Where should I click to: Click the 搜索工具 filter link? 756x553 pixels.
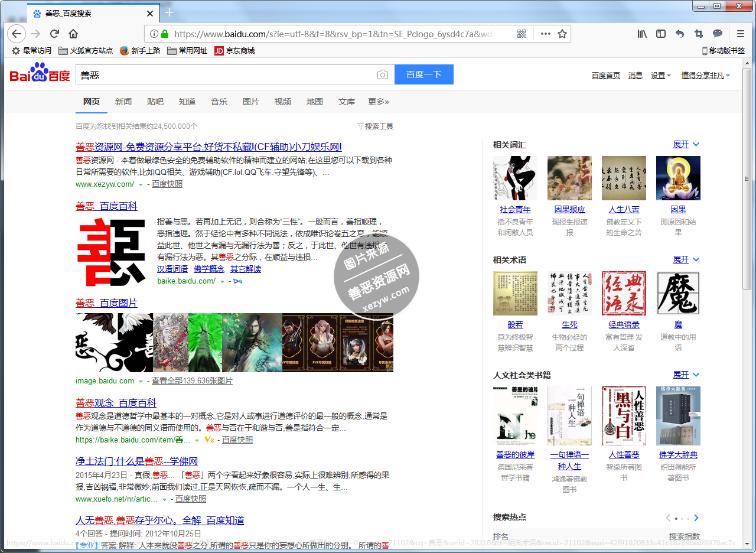click(x=376, y=126)
